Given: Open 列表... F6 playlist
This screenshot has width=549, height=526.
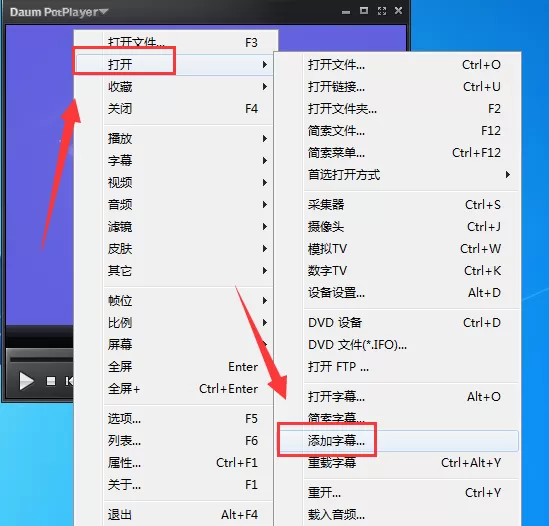Looking at the screenshot, I should click(174, 441).
